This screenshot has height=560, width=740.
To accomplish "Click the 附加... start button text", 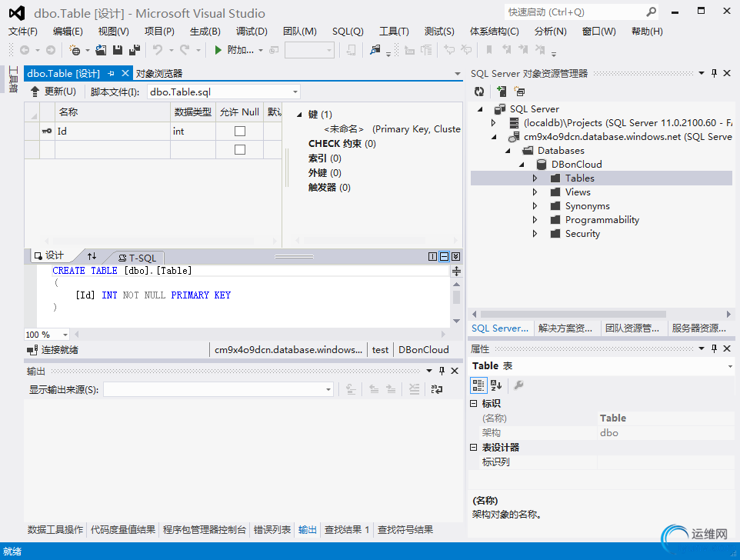I will 240,50.
